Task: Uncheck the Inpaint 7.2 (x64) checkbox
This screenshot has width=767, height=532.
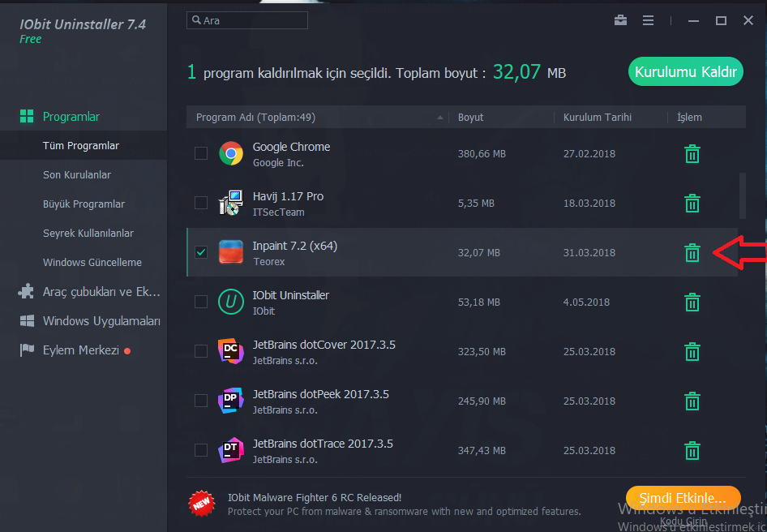Action: pyautogui.click(x=201, y=252)
